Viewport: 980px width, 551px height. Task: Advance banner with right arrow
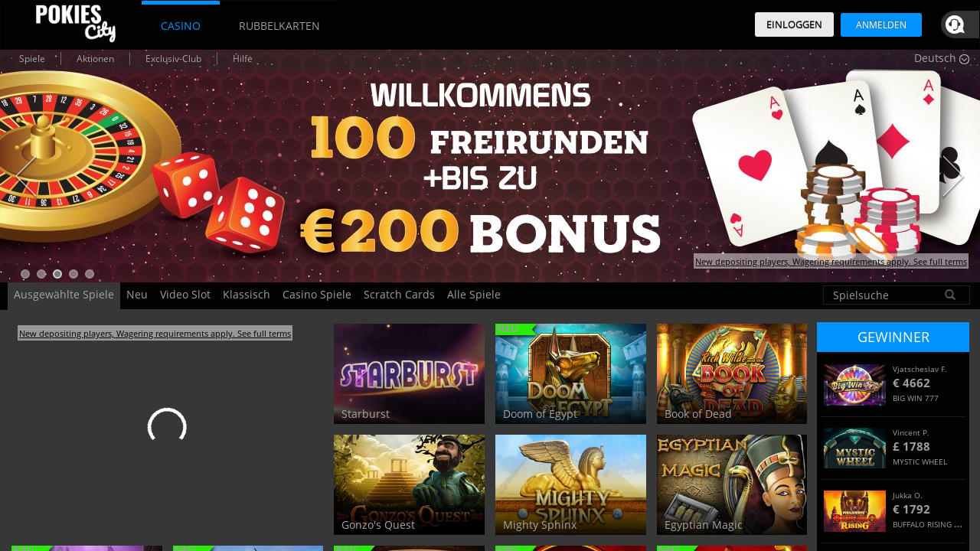952,176
